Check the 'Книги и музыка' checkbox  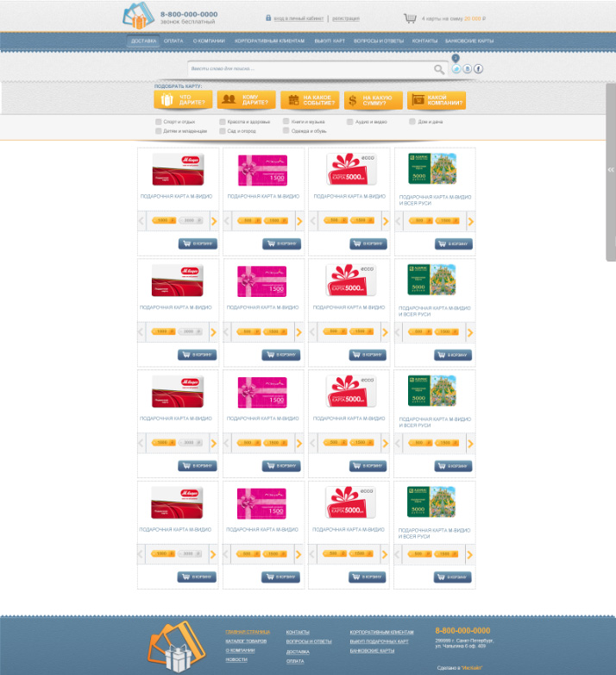pyautogui.click(x=286, y=122)
